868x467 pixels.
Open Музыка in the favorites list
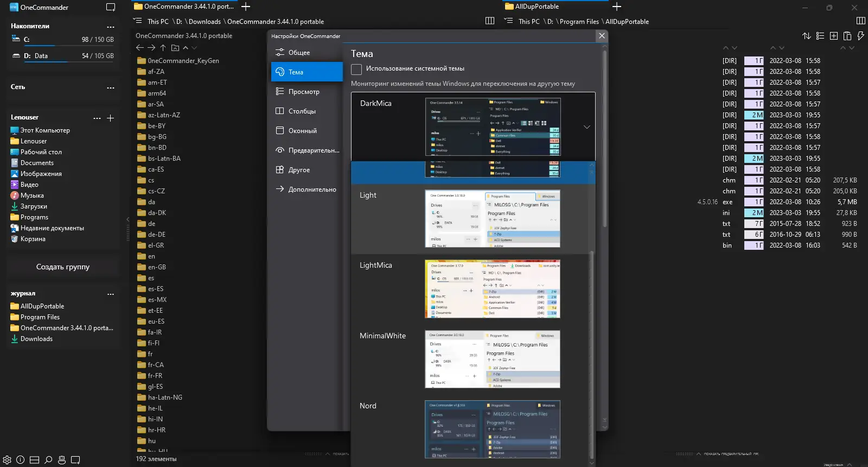click(x=27, y=195)
